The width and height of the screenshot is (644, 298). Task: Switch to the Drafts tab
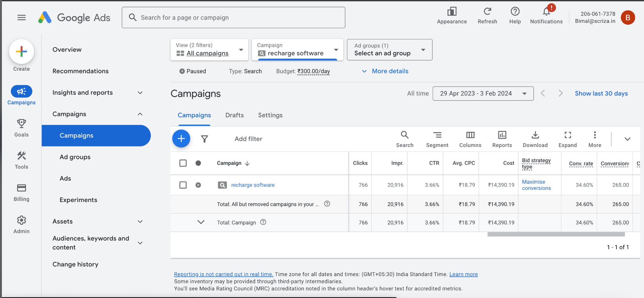tap(235, 115)
